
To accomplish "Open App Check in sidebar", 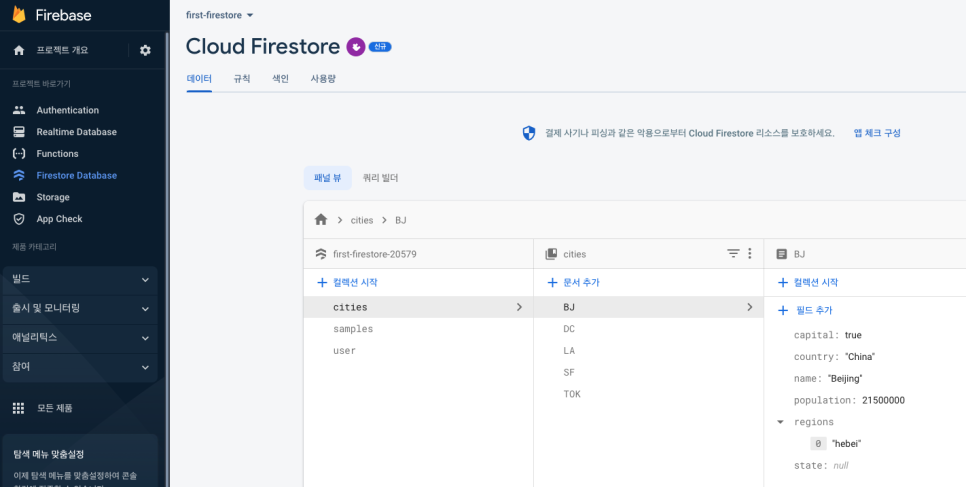I will (59, 219).
